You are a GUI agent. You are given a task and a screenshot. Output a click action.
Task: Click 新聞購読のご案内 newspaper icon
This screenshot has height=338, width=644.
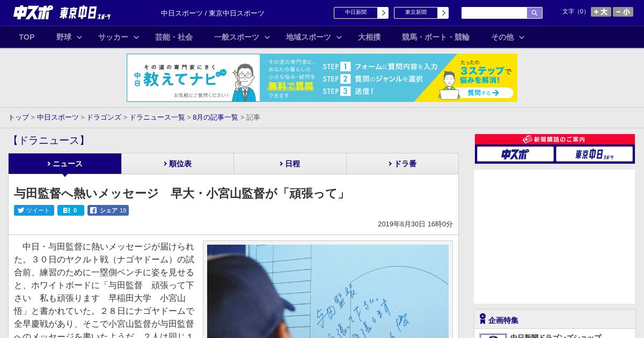(x=528, y=139)
